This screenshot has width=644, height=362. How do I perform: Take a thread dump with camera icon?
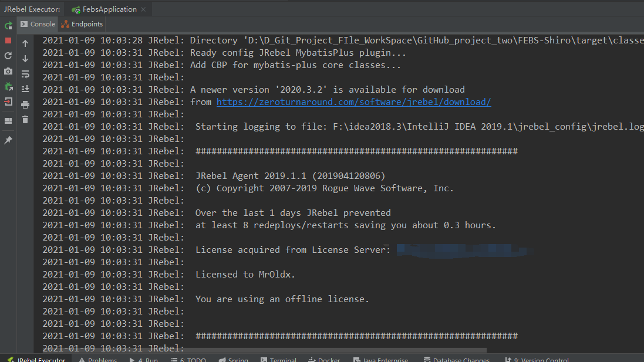8,71
